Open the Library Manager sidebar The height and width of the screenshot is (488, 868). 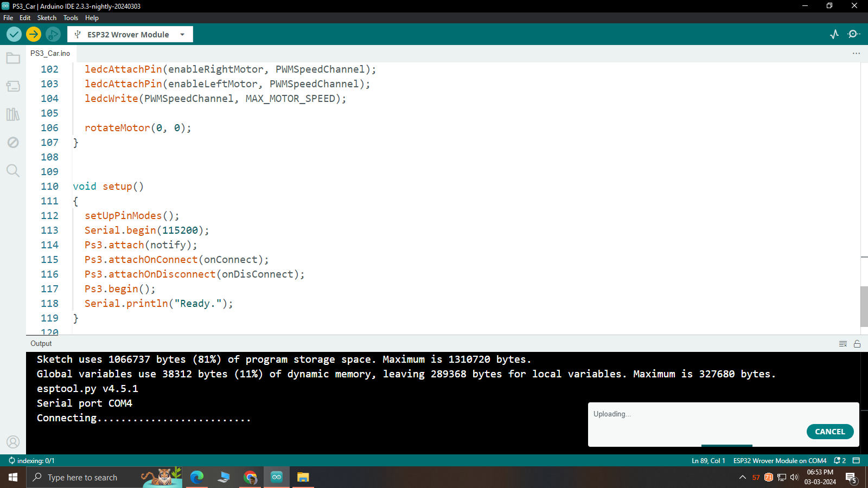click(x=13, y=114)
